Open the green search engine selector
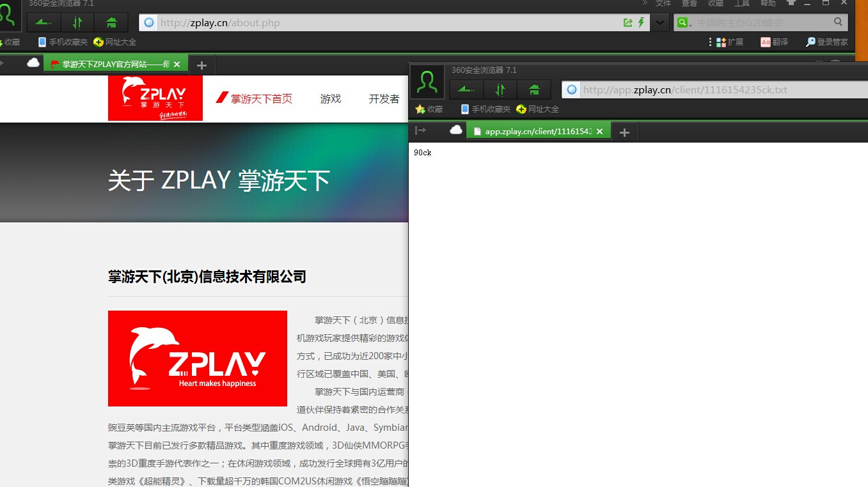 click(x=684, y=22)
